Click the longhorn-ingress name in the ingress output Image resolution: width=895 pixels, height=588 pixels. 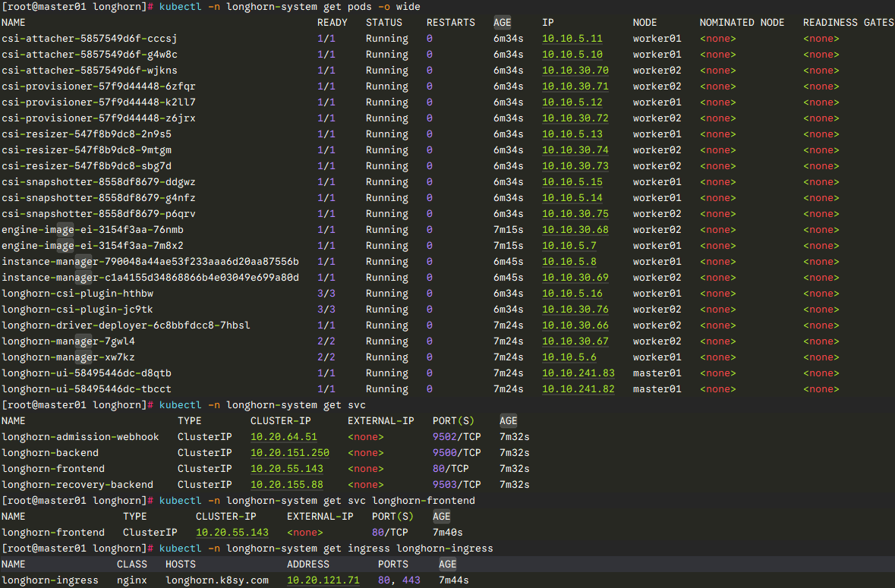[49, 580]
